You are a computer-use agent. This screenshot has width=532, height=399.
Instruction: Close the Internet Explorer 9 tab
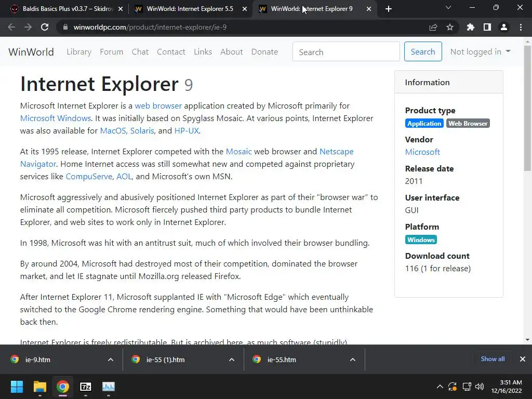click(369, 9)
